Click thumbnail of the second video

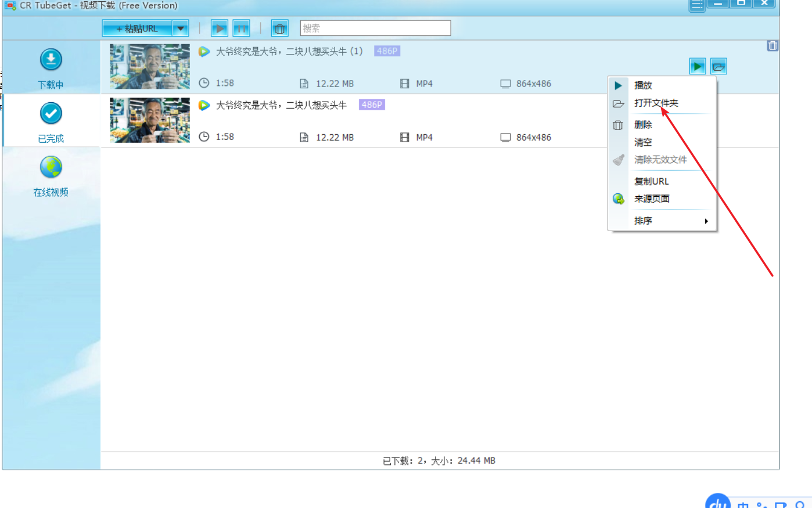click(x=150, y=120)
